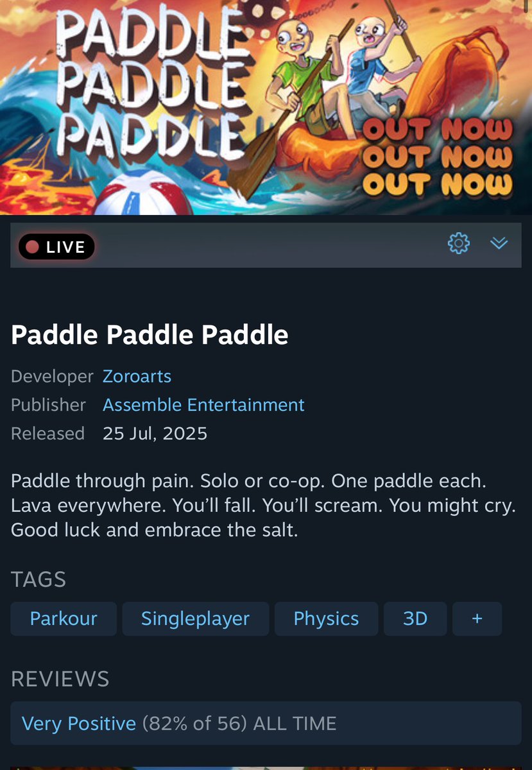
Task: Open broadcast settings gear icon
Action: click(x=458, y=243)
